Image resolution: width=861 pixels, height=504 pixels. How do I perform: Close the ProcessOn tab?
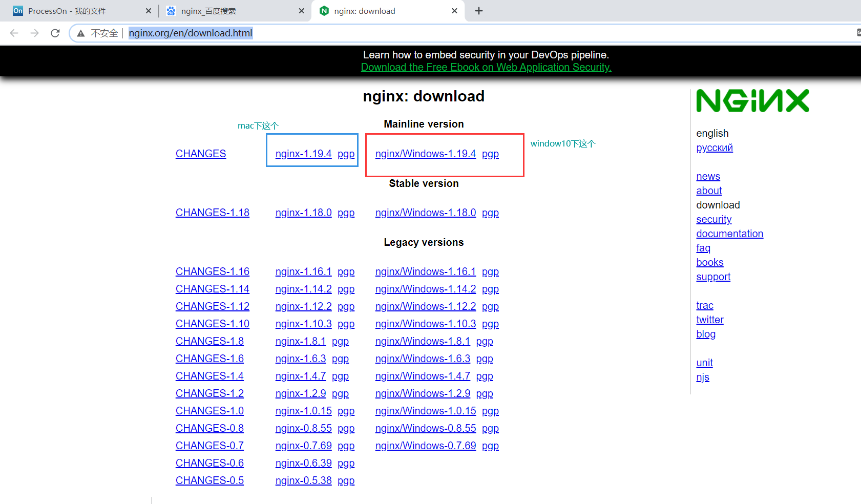(149, 11)
